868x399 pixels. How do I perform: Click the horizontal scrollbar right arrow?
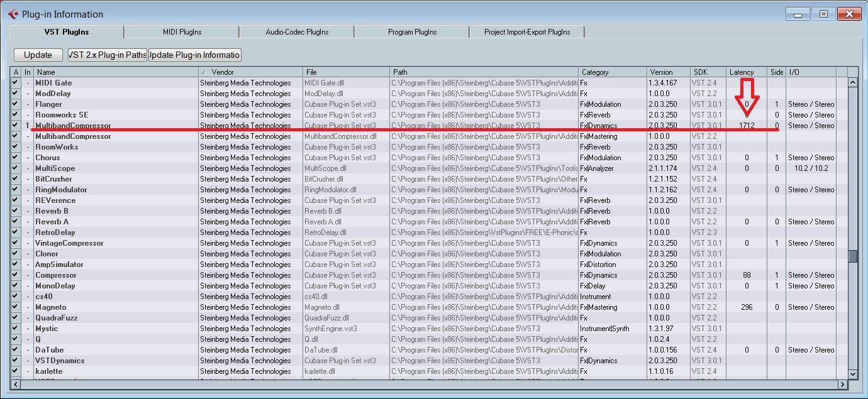(842, 384)
